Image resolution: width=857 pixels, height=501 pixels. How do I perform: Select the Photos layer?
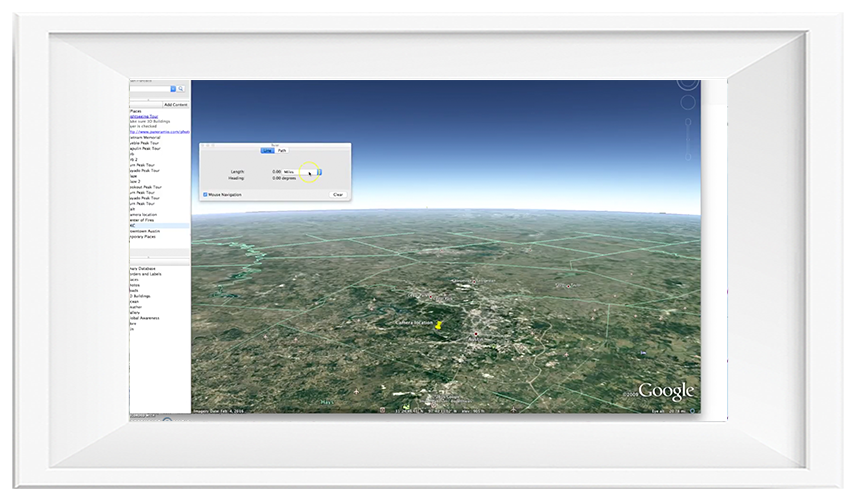point(134,285)
